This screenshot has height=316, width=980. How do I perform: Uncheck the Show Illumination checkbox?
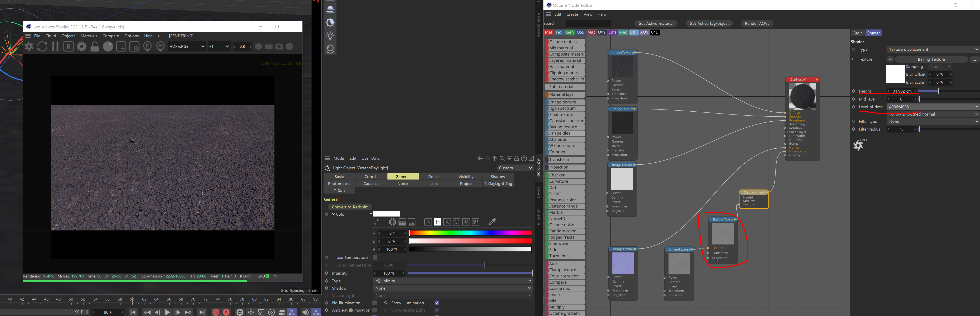(437, 303)
